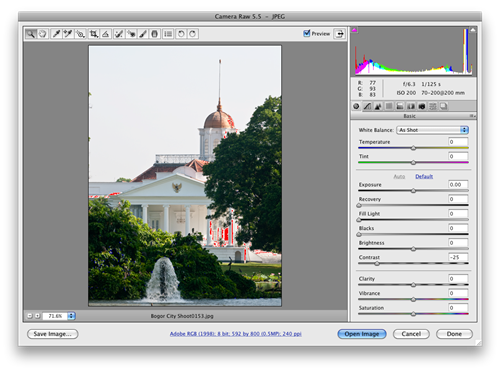
Task: Toggle the Preview checkbox
Action: pyautogui.click(x=307, y=33)
